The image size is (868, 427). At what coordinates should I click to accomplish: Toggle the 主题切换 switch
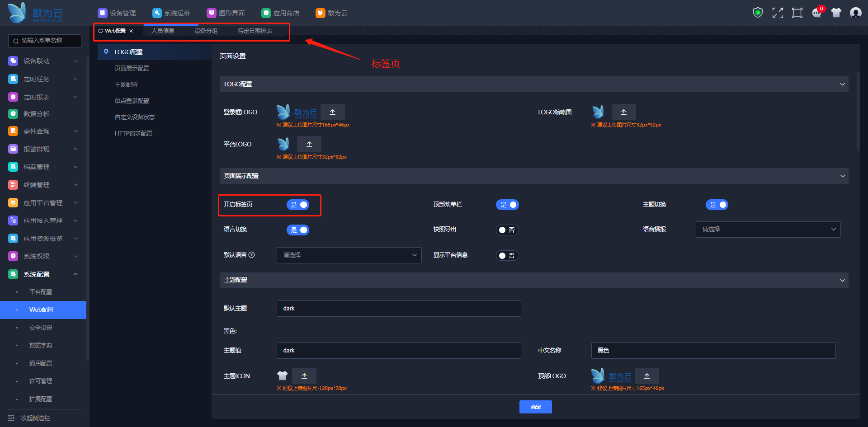coord(717,205)
